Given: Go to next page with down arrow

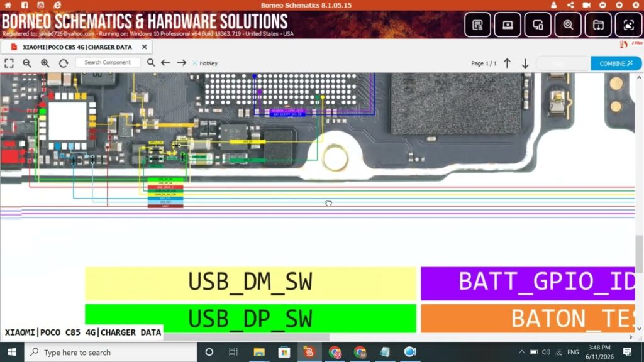Looking at the screenshot, I should (525, 63).
